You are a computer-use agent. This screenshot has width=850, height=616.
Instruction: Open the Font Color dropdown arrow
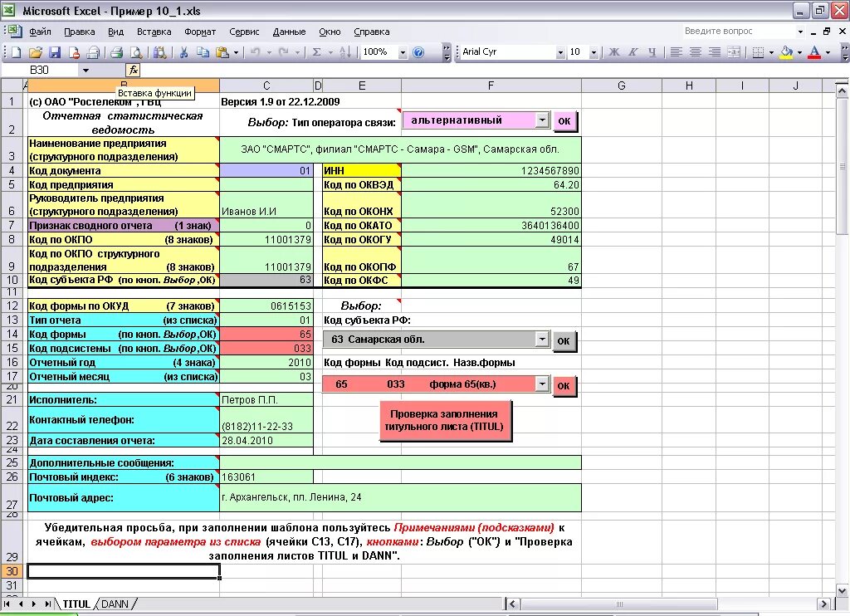tap(828, 52)
